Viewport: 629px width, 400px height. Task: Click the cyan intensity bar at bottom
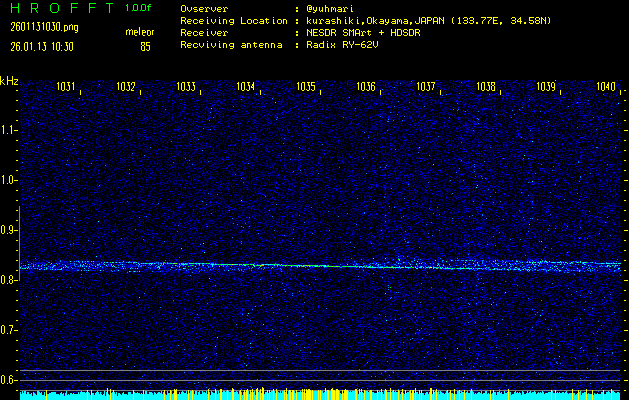coord(320,396)
